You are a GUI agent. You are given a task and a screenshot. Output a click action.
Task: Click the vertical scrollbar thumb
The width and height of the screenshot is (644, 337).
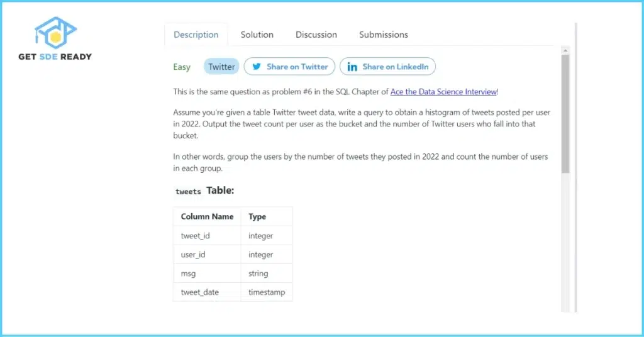click(565, 114)
